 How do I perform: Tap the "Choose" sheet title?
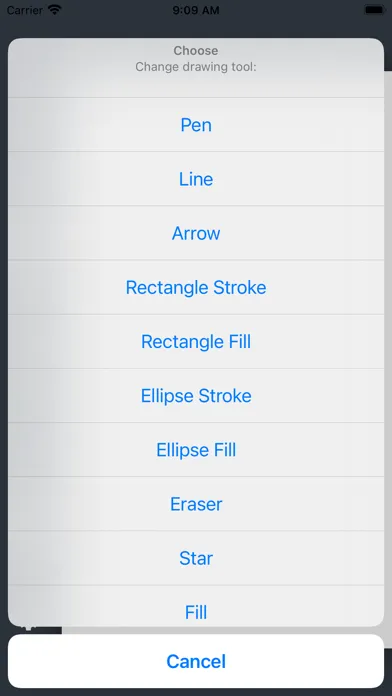(x=196, y=51)
